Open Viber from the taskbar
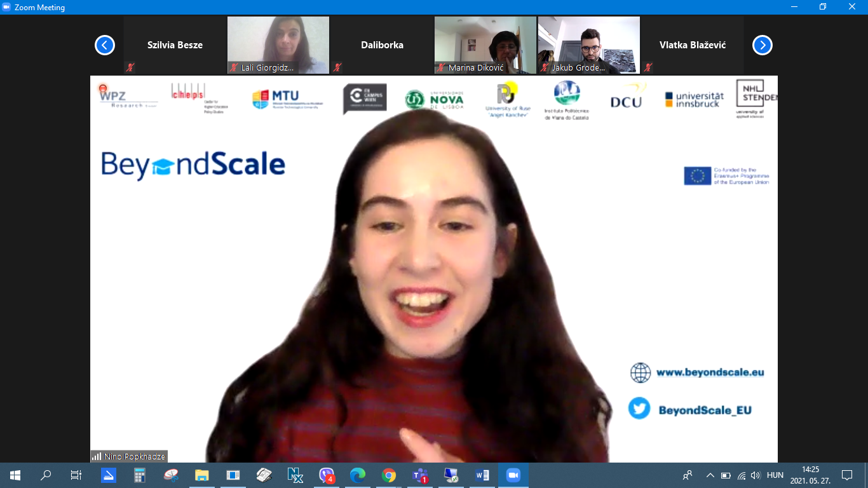The image size is (868, 488). coord(327,475)
